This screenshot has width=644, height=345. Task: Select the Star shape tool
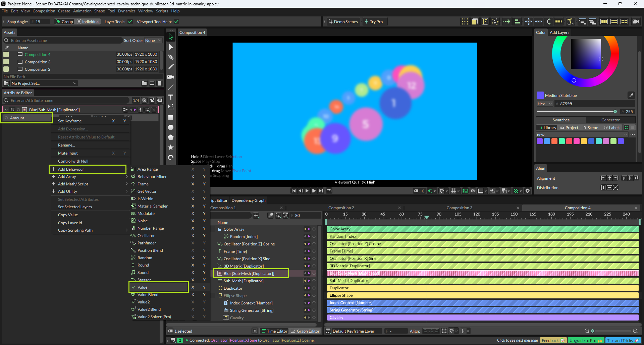coord(171,148)
